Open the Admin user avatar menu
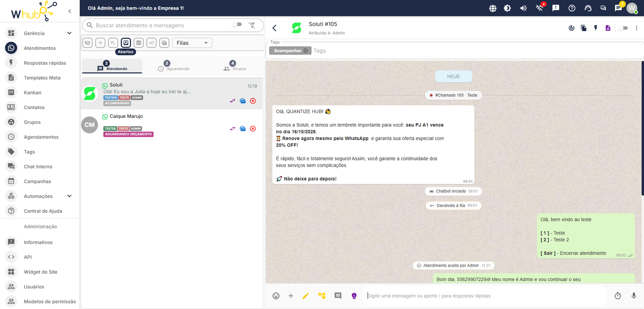The width and height of the screenshot is (644, 309). pos(632,8)
